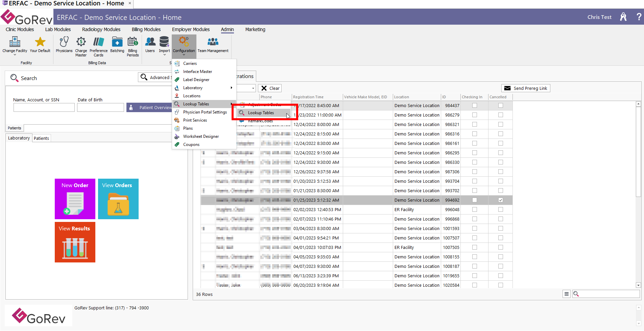Viewport: 644px width, 331px height.
Task: Click the help question mark icon
Action: [x=639, y=17]
